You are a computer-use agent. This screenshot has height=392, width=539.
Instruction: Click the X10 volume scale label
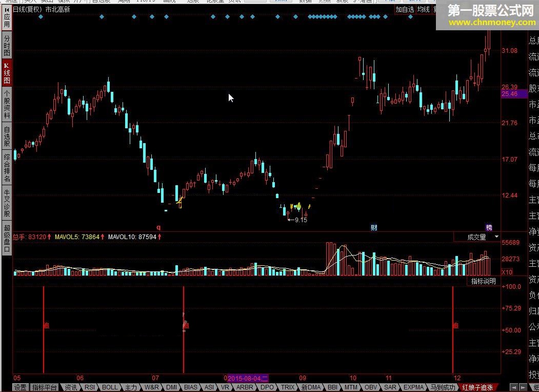tap(507, 272)
